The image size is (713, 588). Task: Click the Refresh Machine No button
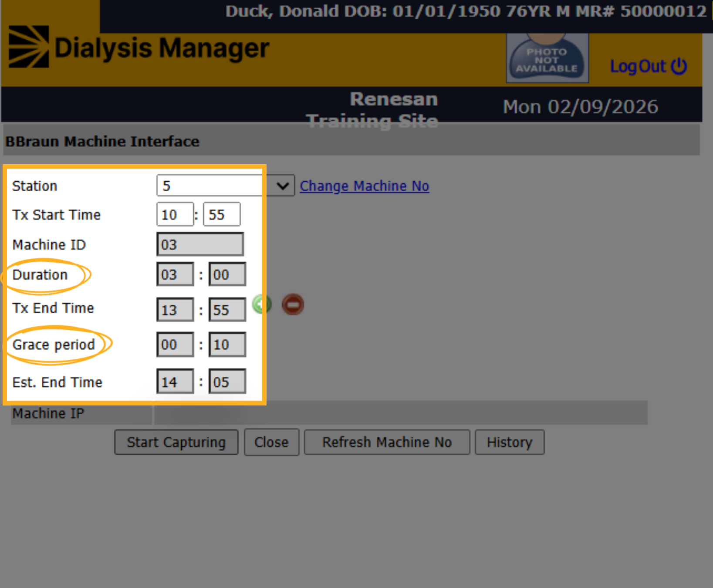click(x=387, y=442)
